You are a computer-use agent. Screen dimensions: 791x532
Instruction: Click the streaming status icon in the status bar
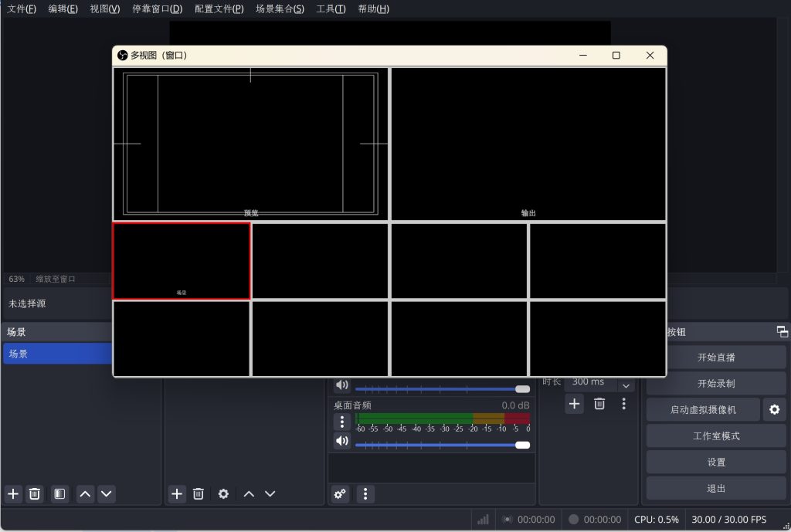tap(507, 520)
